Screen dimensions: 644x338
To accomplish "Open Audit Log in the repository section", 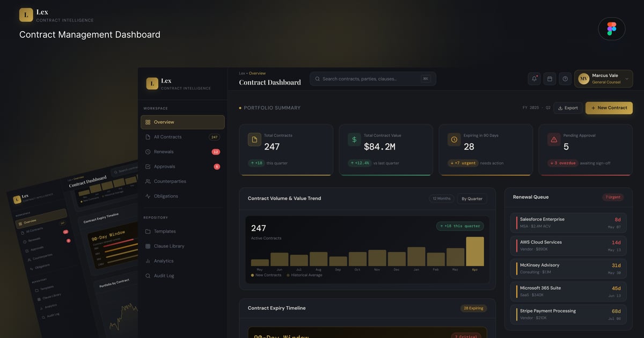I will (x=182, y=276).
